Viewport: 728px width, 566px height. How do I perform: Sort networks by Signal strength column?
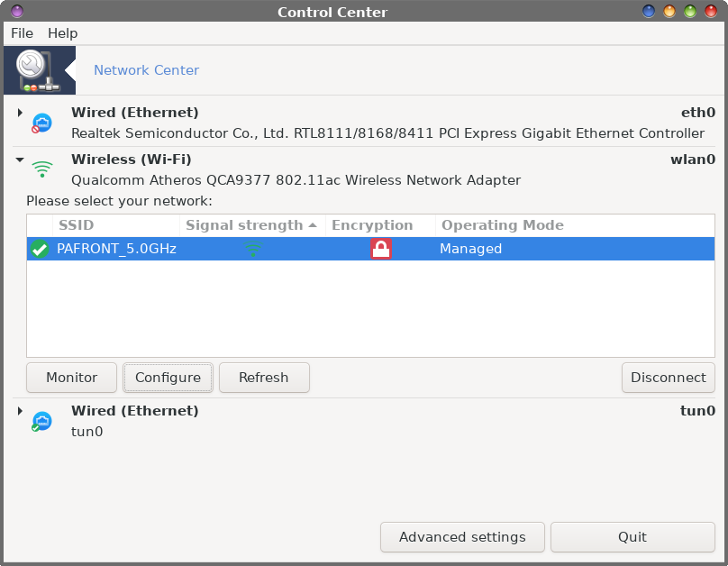click(x=252, y=225)
